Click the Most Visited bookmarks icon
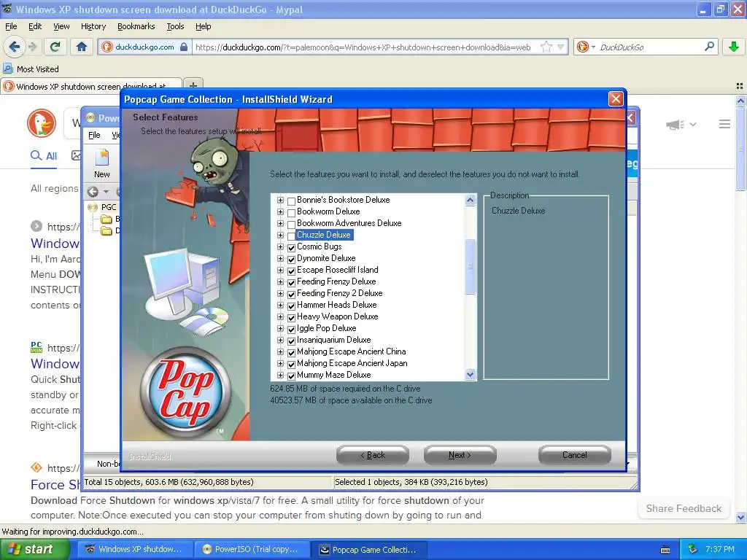The height and width of the screenshot is (560, 747). click(x=7, y=69)
